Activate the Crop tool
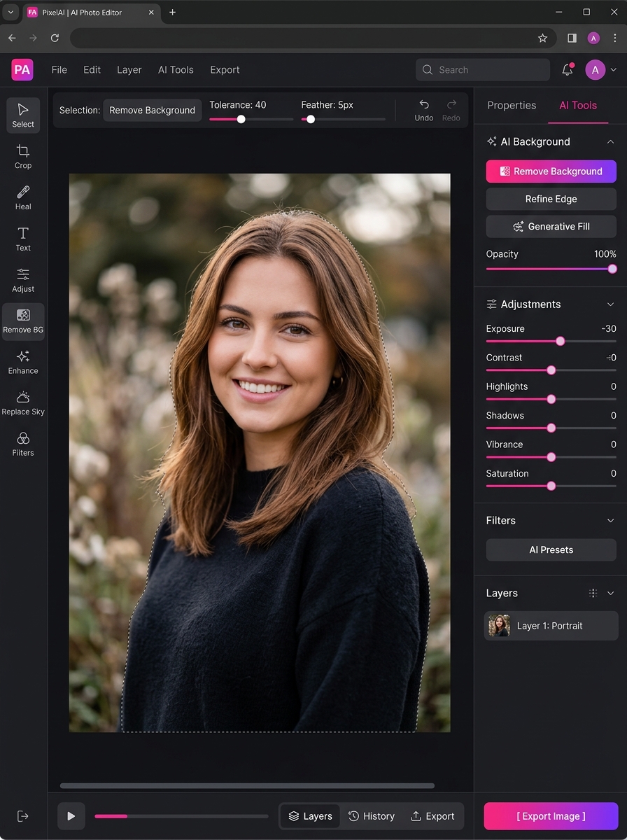 tap(23, 157)
